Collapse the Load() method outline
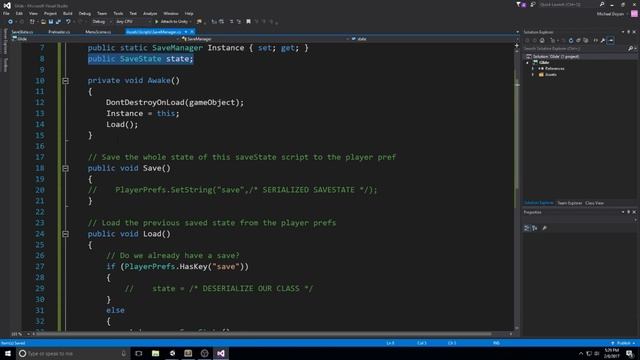This screenshot has width=640, height=360. (x=65, y=234)
